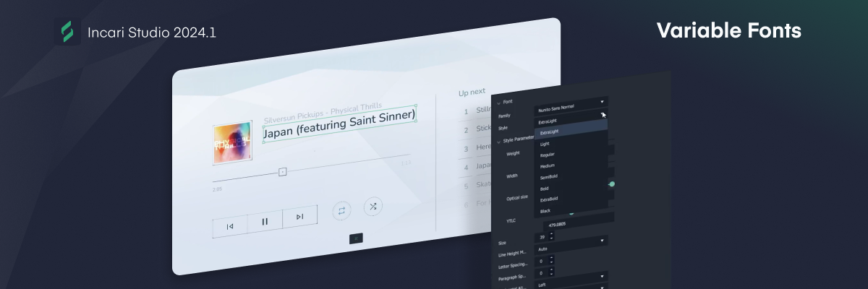This screenshot has height=289, width=868.
Task: Click the Style dropdown showing ExtraLight
Action: point(571,119)
